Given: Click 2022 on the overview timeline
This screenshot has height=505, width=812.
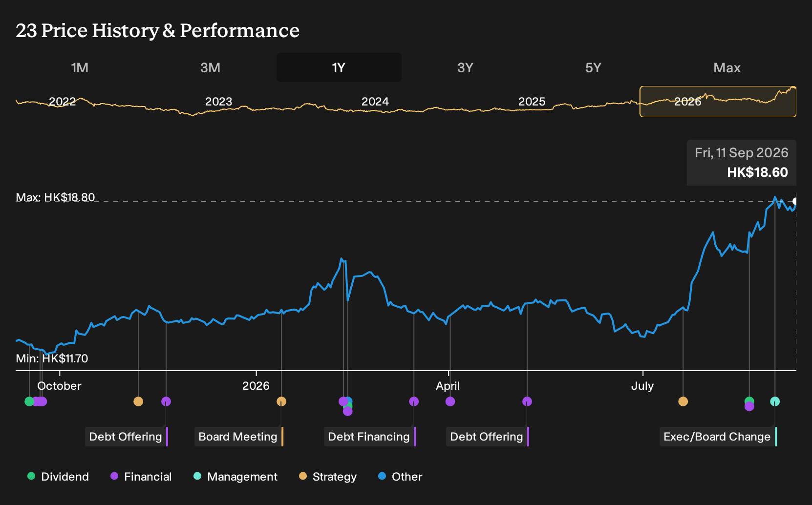Looking at the screenshot, I should pos(62,102).
